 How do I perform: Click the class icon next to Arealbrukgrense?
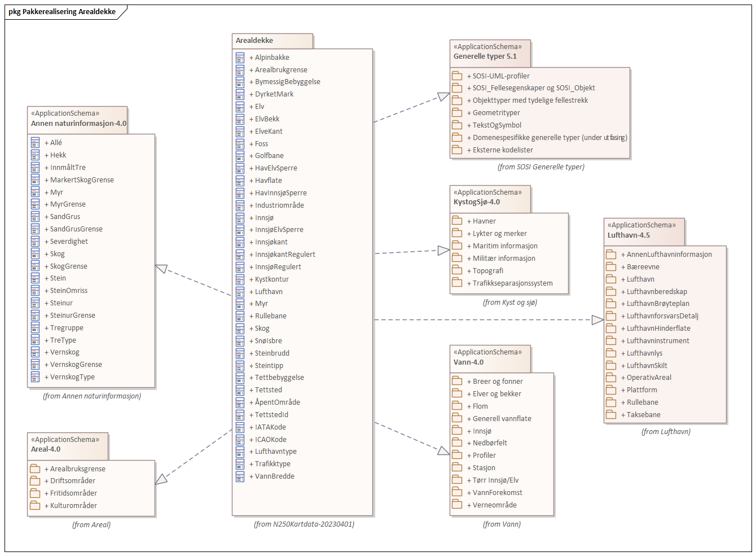(x=240, y=70)
